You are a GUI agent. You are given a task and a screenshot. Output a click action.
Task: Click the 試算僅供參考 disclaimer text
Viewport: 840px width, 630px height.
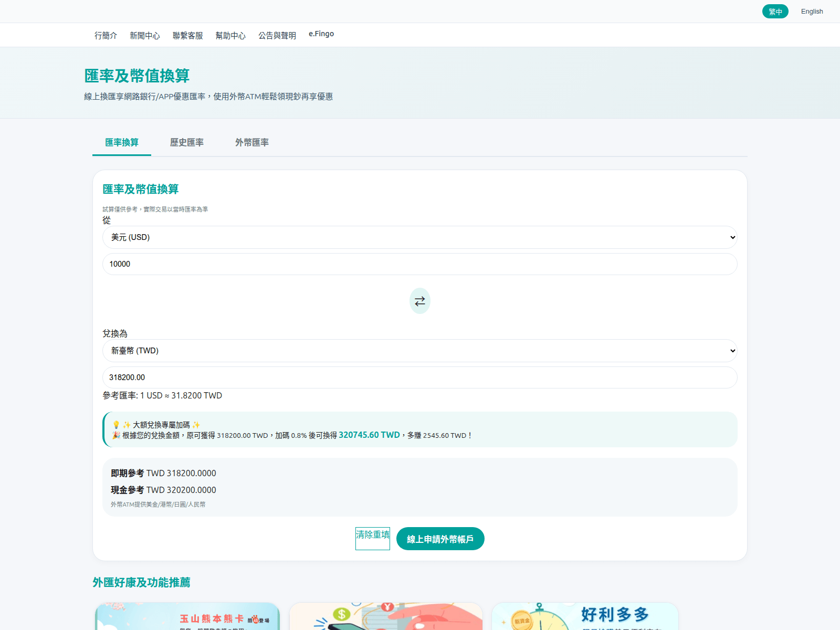155,209
